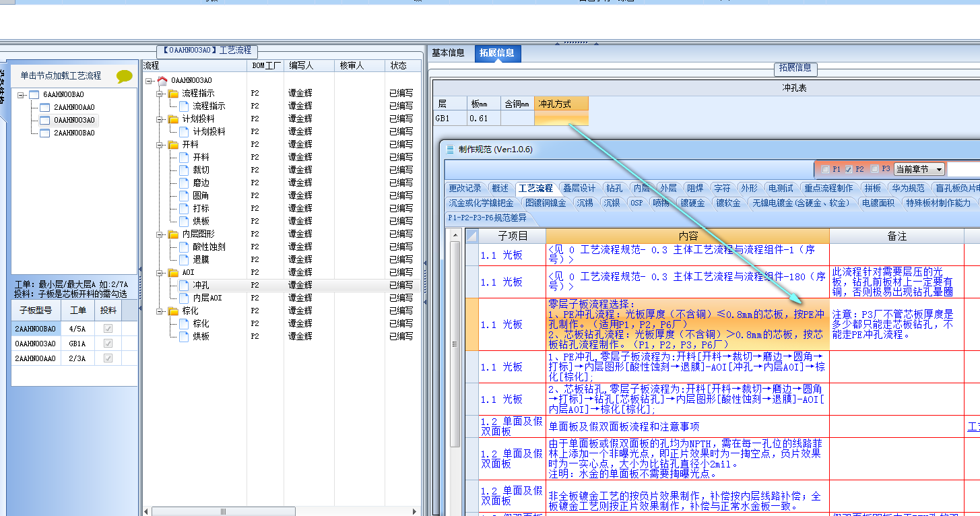
Task: Click the document icon beside 酸性蚀刻
Action: [x=184, y=247]
